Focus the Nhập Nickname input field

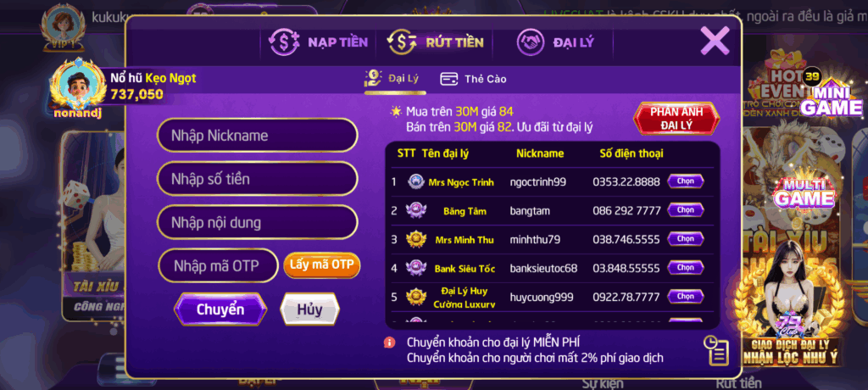tap(258, 135)
